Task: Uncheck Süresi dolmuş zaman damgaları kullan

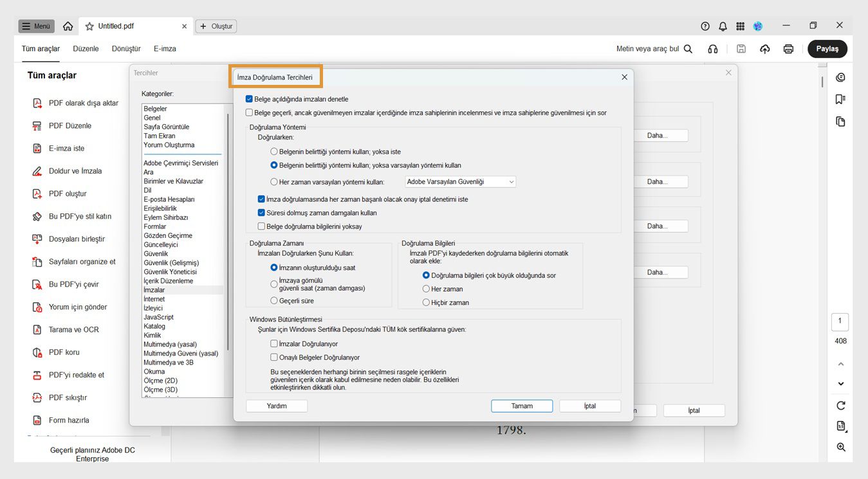Action: tap(261, 213)
